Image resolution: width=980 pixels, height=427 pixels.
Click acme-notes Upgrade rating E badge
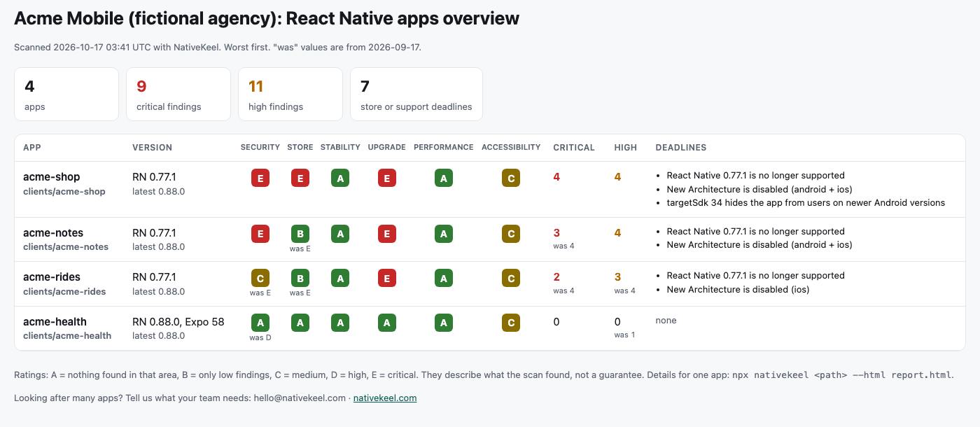coord(386,234)
